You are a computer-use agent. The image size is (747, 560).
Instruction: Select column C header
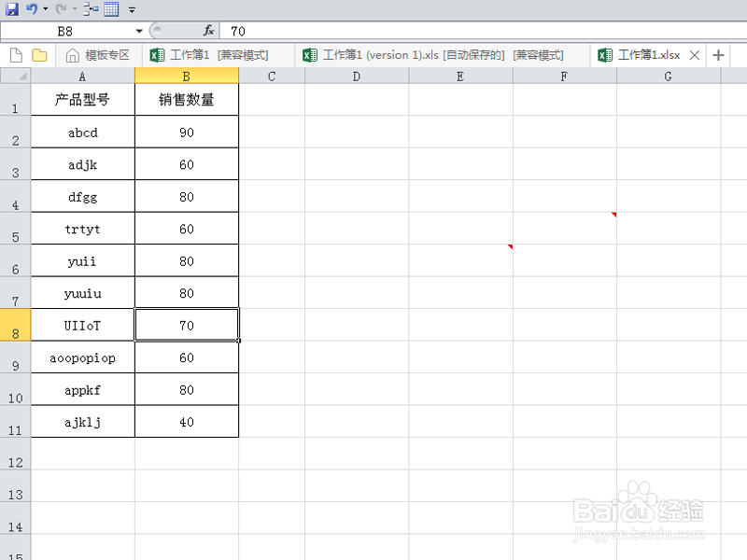(272, 77)
